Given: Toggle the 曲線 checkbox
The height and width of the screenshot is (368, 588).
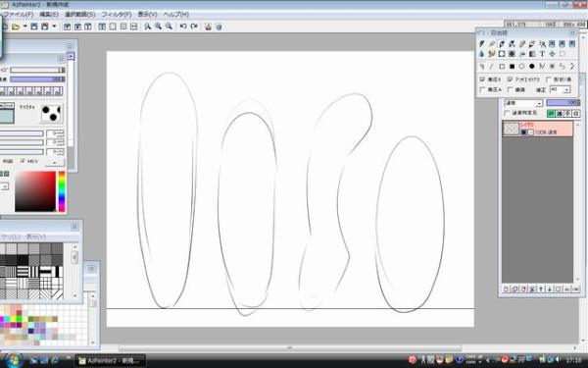Looking at the screenshot, I should click(x=510, y=89).
